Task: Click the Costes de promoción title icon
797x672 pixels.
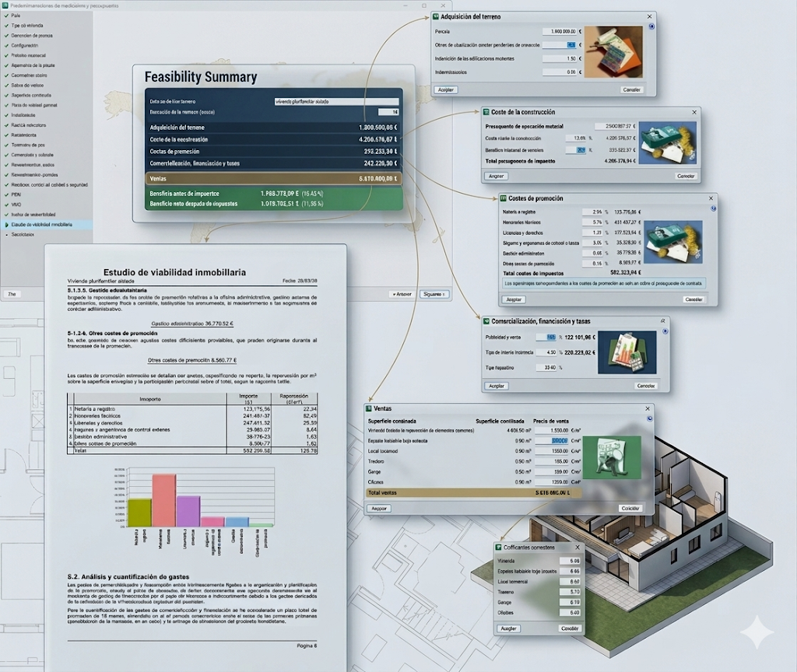Action: pos(504,198)
